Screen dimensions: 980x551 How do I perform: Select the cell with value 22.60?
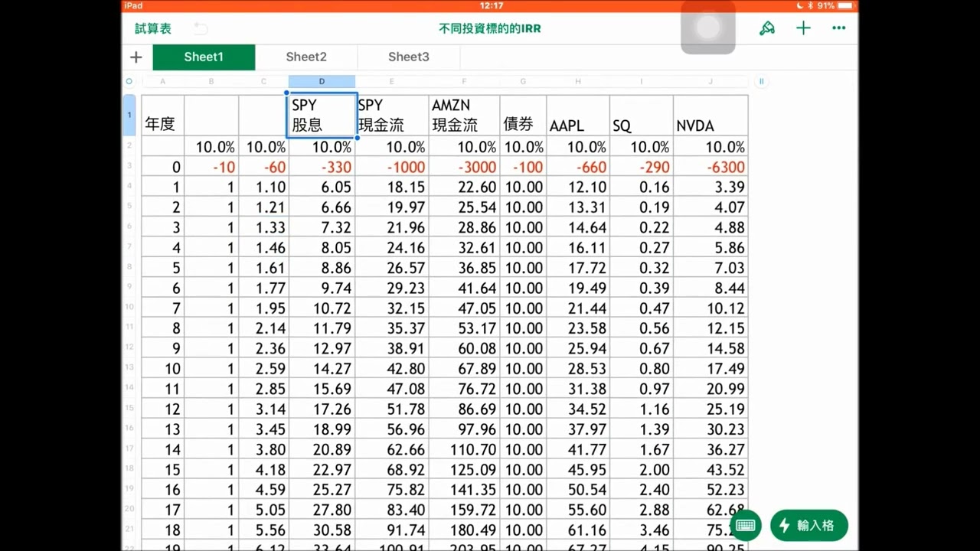(464, 187)
